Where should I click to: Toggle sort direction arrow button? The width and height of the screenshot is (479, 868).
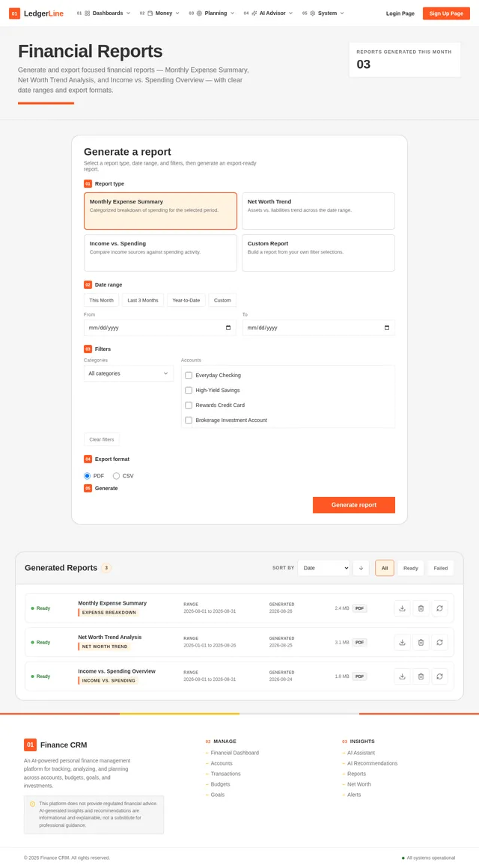pyautogui.click(x=361, y=568)
